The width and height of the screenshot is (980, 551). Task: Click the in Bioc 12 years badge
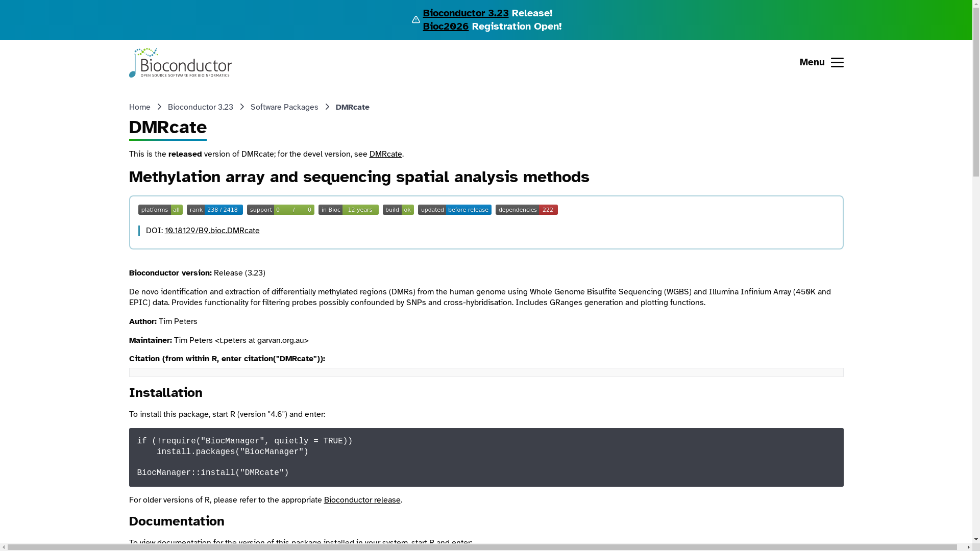click(349, 210)
